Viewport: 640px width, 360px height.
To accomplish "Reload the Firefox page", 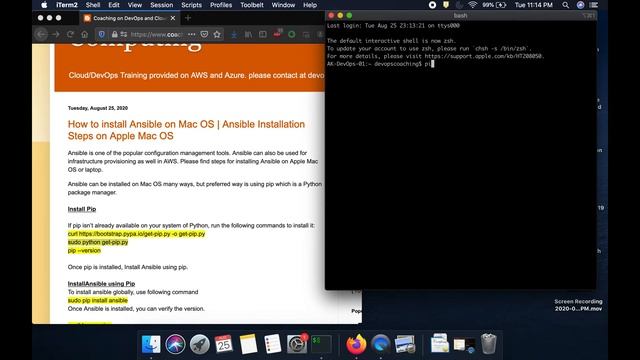I will (x=70, y=34).
